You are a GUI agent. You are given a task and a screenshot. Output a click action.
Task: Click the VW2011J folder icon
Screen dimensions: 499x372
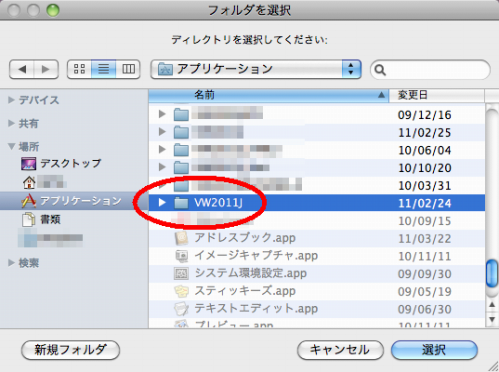click(181, 203)
